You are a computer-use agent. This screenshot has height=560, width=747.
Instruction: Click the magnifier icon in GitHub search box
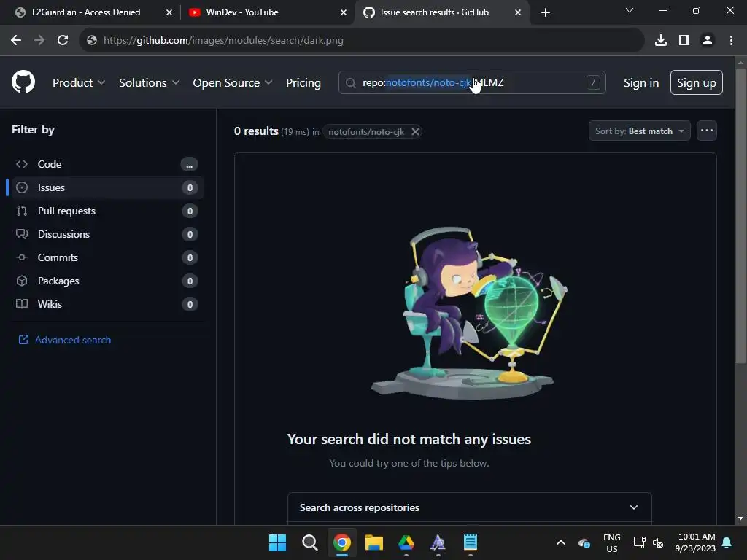[x=351, y=83]
